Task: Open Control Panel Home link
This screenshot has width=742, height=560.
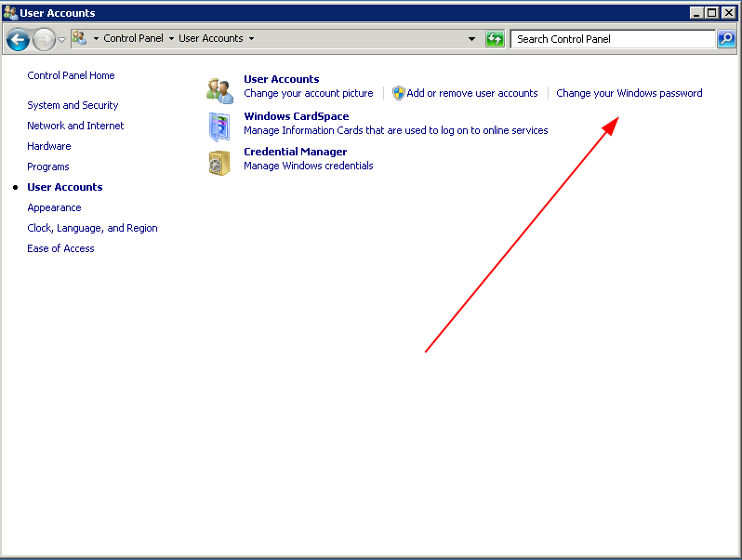Action: [x=71, y=75]
